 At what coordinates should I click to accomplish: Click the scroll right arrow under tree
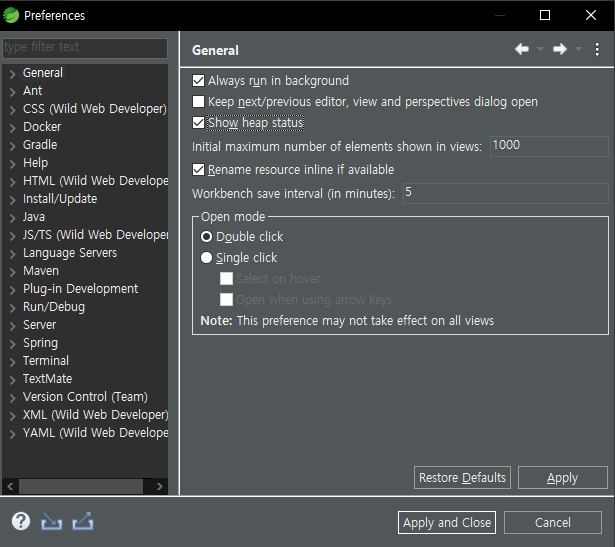[x=159, y=486]
